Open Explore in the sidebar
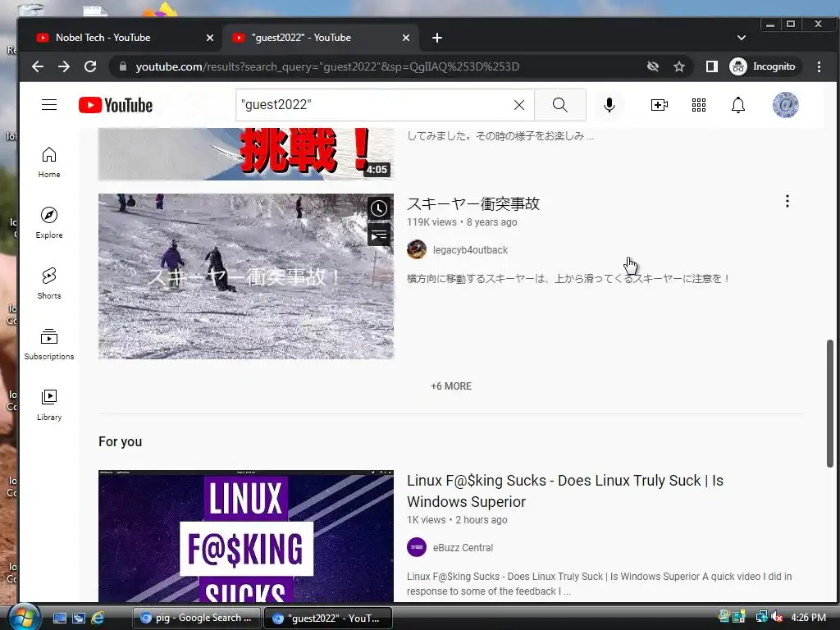The image size is (840, 630). tap(49, 223)
